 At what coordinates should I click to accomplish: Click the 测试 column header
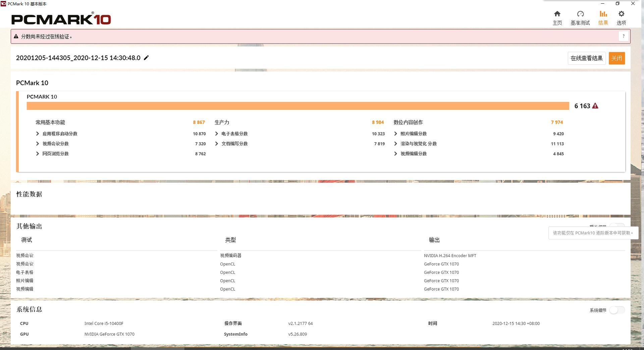[x=26, y=240]
